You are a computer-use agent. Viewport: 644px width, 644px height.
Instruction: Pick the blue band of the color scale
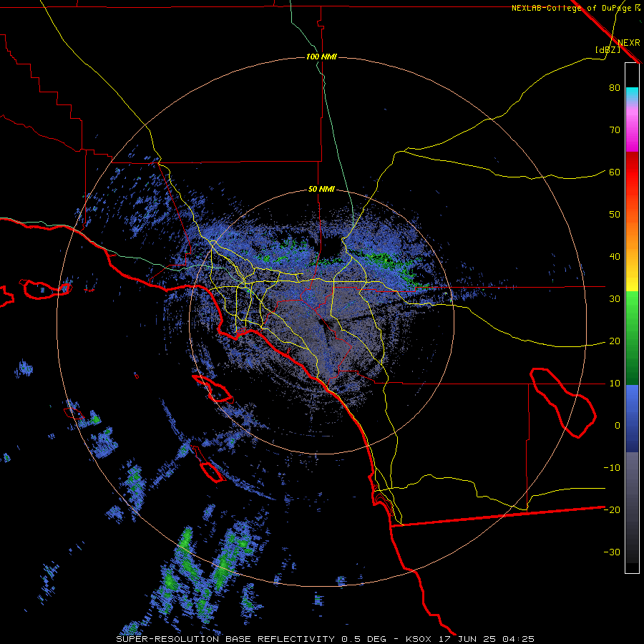(x=632, y=418)
